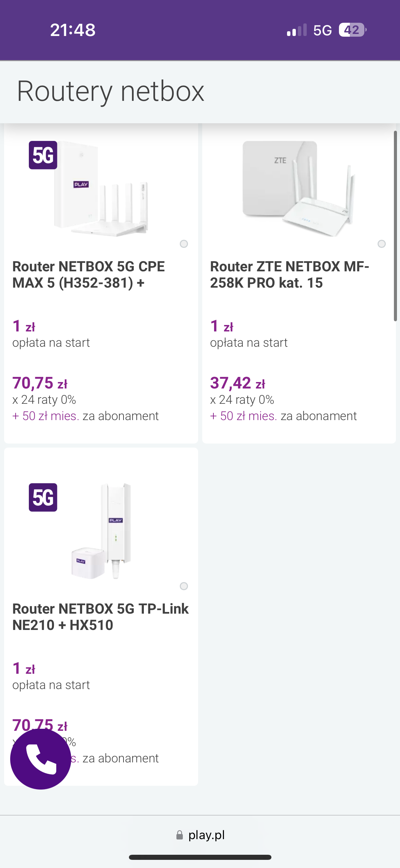Tap the purple phone call button
Image resolution: width=400 pixels, height=868 pixels.
(x=41, y=759)
